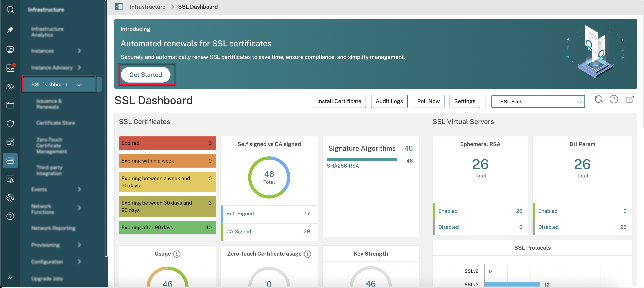
Task: Click the Zero-Touch Certificate usage info icon
Action: [x=307, y=254]
